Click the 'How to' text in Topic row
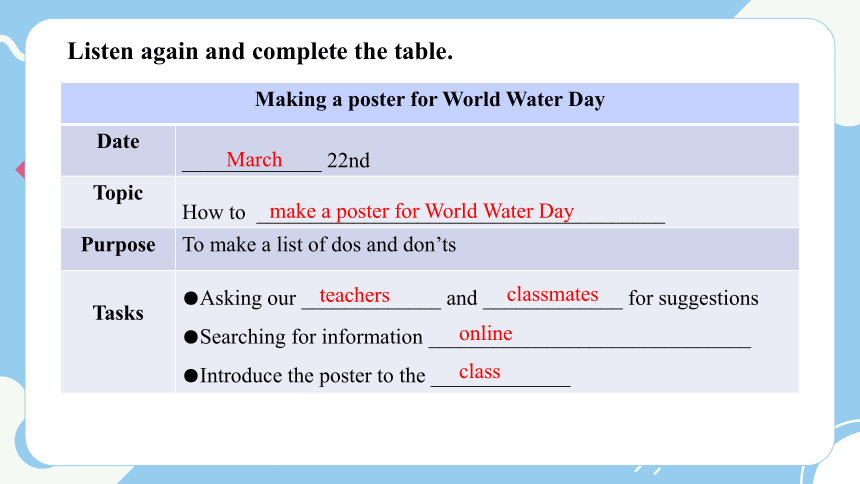 (x=213, y=212)
